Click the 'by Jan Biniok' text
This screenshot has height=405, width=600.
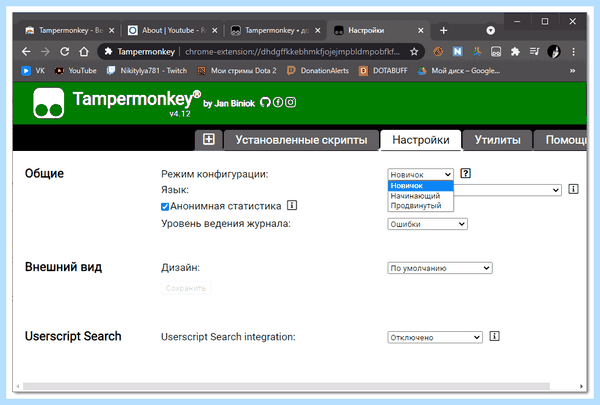(229, 103)
